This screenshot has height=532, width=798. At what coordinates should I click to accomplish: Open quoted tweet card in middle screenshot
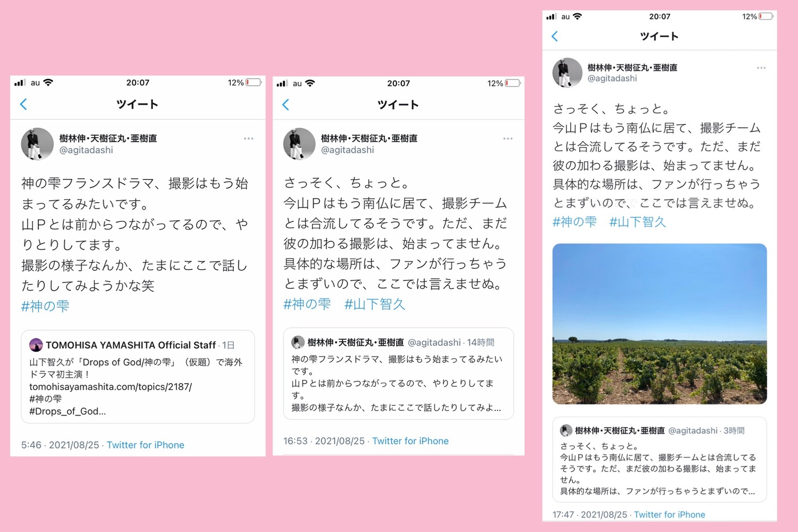[398, 373]
